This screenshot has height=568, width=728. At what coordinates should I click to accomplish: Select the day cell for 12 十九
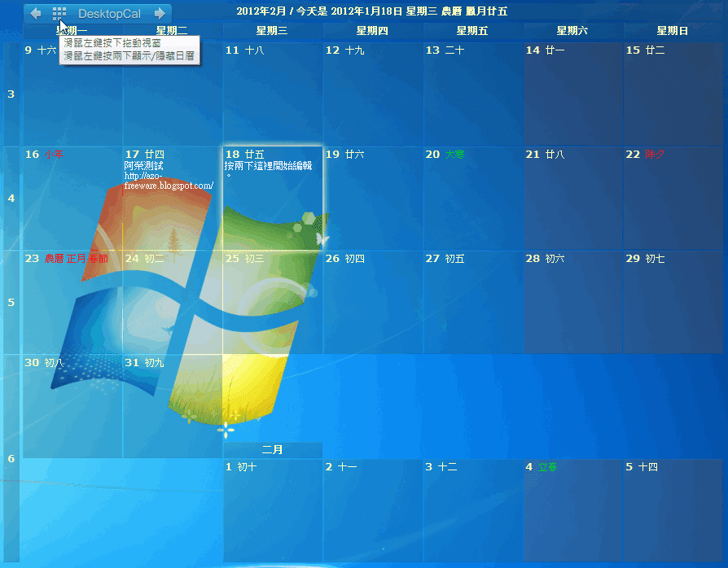(373, 94)
